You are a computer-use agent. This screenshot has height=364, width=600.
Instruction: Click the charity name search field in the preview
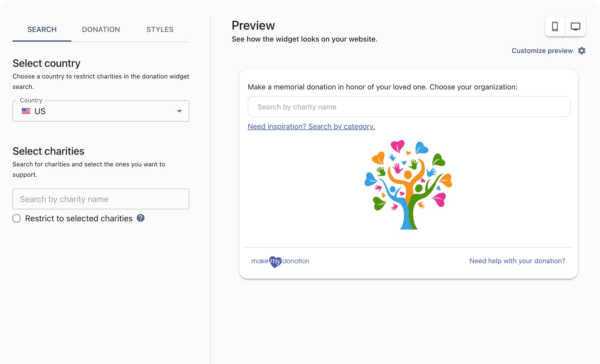coord(409,107)
